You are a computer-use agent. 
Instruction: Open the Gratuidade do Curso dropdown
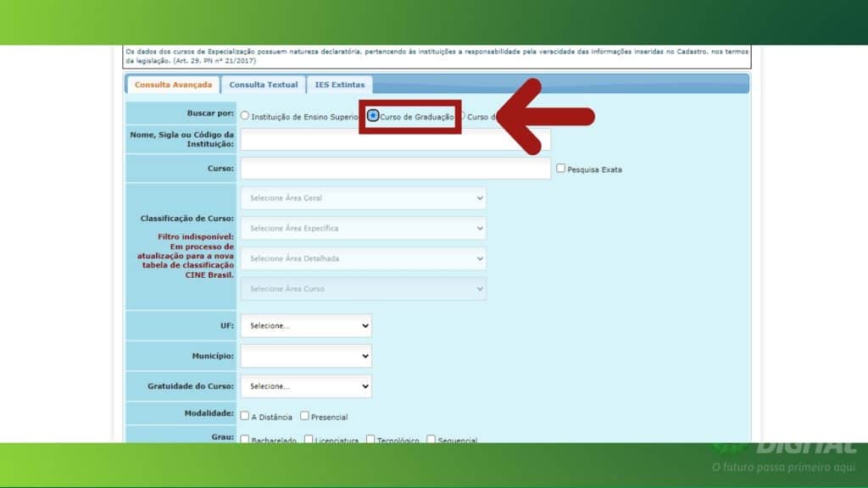tap(306, 386)
